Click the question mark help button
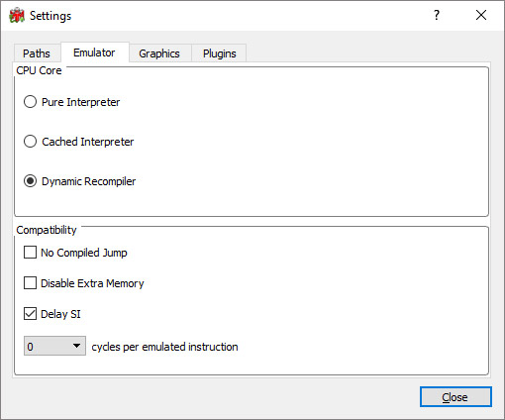The image size is (505, 420). click(437, 15)
